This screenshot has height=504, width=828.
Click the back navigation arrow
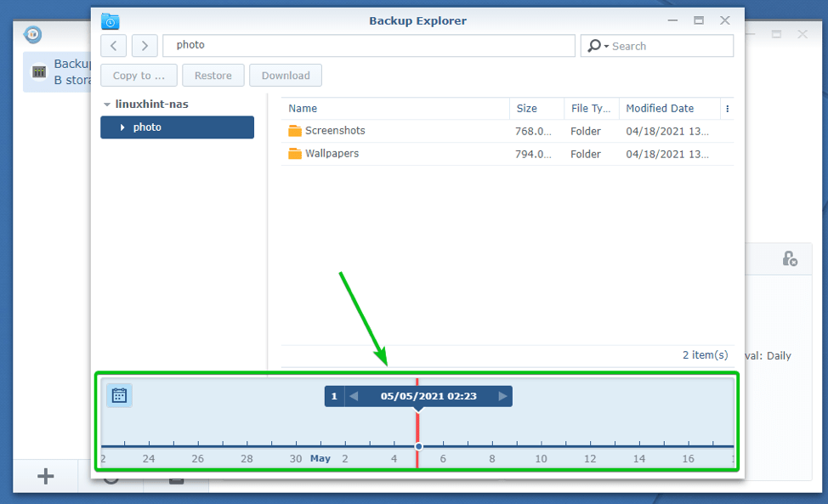pos(113,45)
